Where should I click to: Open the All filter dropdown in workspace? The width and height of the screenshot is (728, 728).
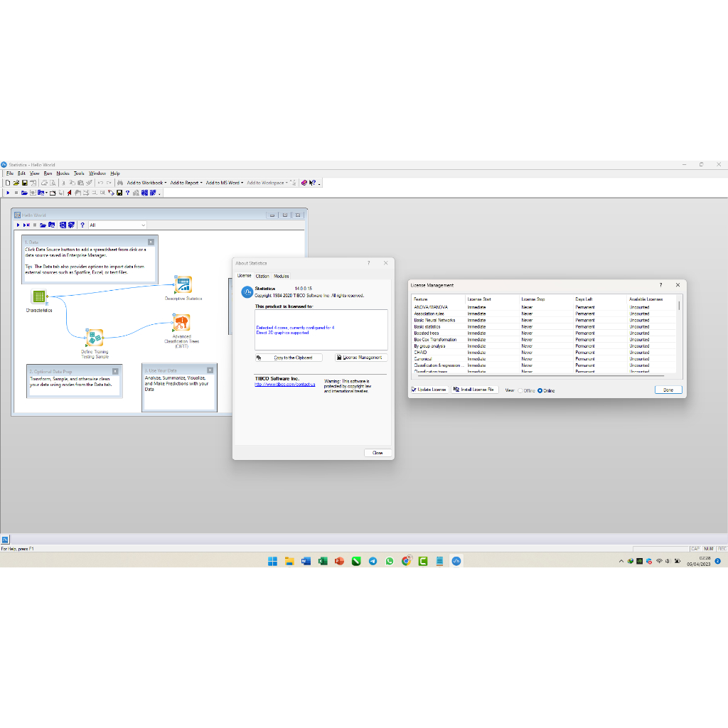117,225
